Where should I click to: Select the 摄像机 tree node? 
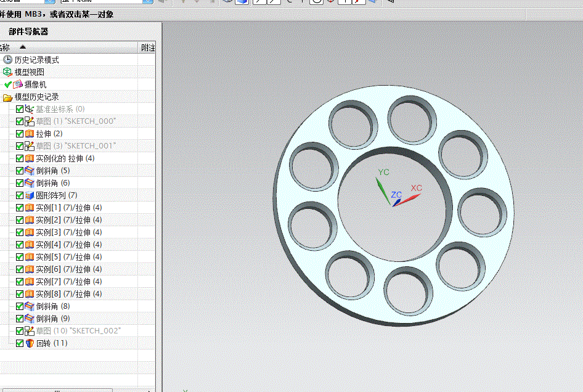[35, 84]
